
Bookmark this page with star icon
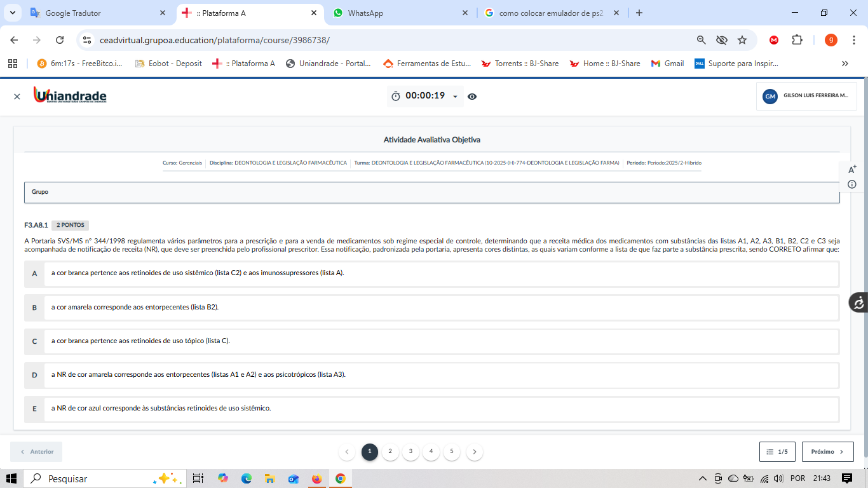click(x=742, y=40)
